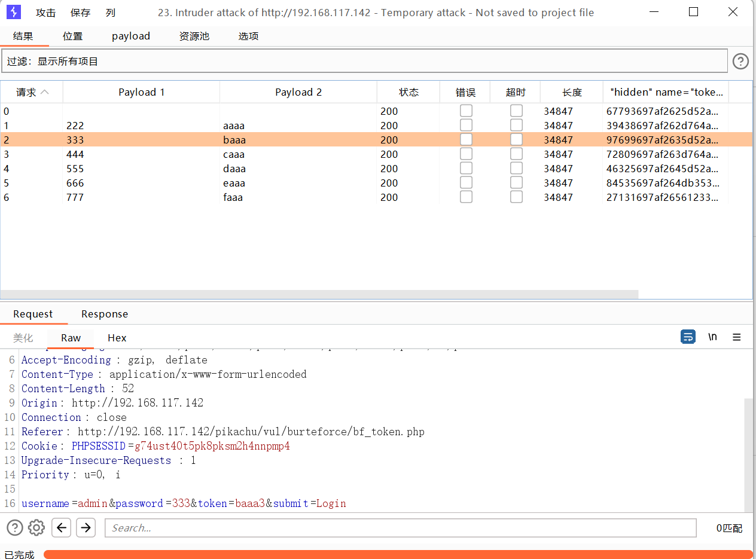The width and height of the screenshot is (756, 559).
Task: Open the filter help question mark icon
Action: click(740, 61)
